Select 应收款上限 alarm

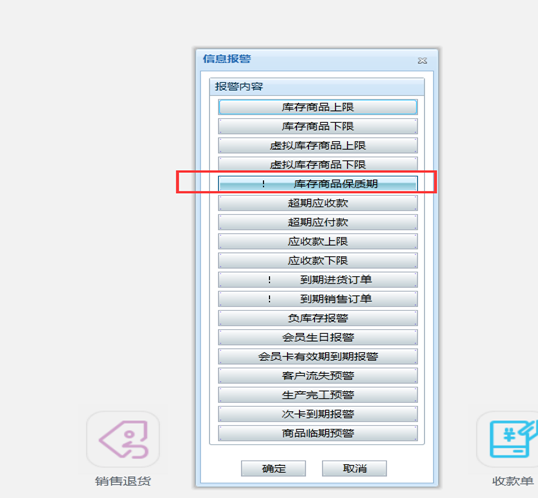point(318,241)
